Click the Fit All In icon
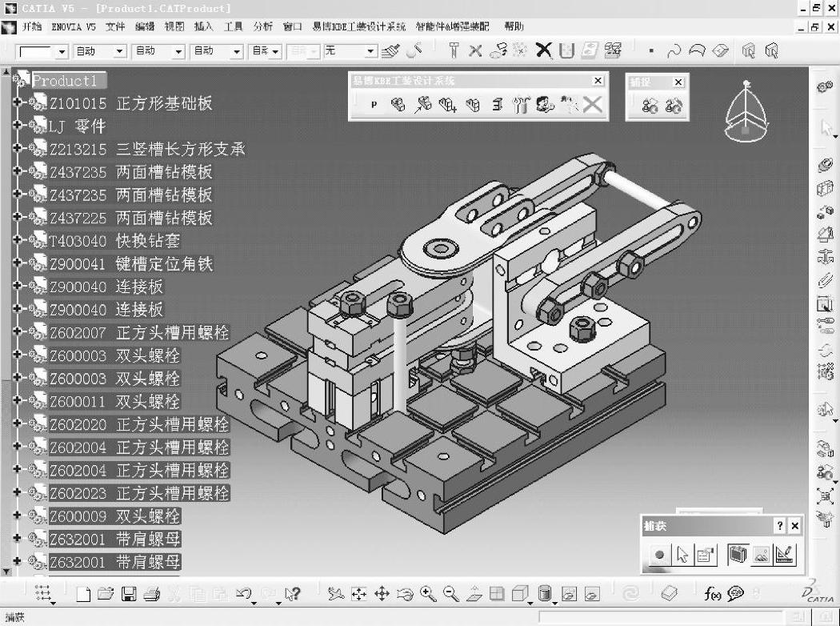The image size is (840, 626). coord(358,594)
